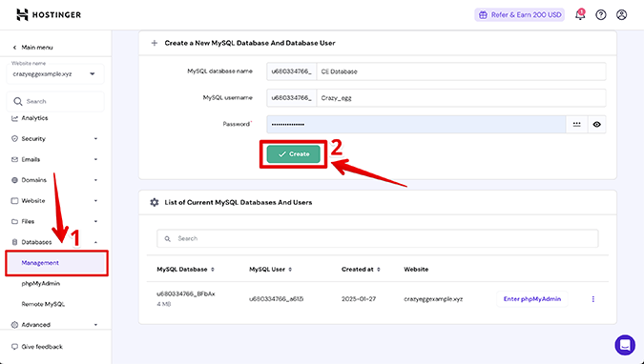Click in the MySQL username field

pos(461,98)
